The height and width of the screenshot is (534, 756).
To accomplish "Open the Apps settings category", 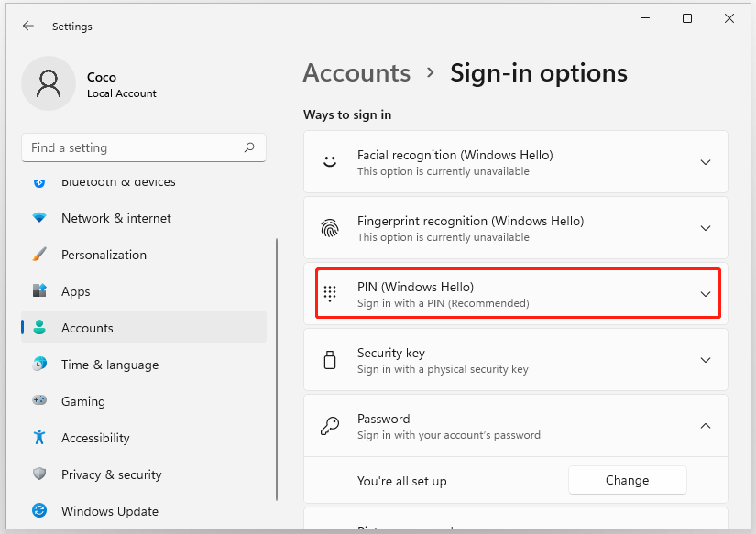I will click(76, 291).
